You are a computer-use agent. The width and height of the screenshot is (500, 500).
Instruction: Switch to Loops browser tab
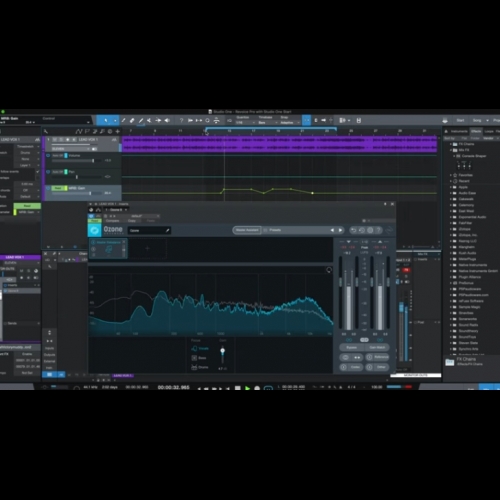(489, 131)
